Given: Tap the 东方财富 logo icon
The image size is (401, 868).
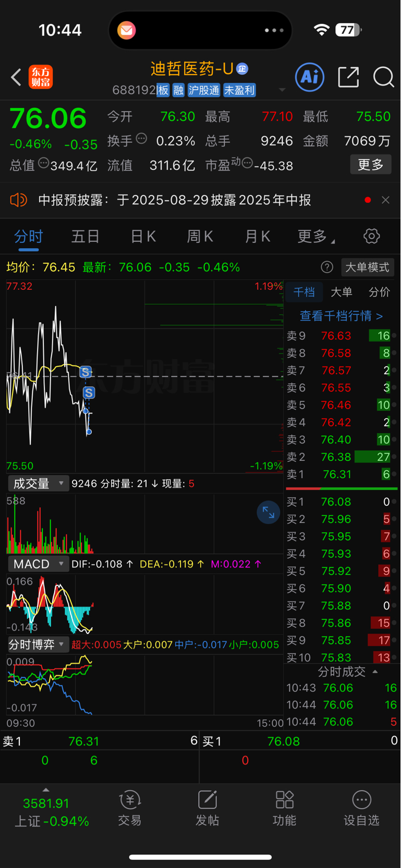Looking at the screenshot, I should pyautogui.click(x=41, y=77).
